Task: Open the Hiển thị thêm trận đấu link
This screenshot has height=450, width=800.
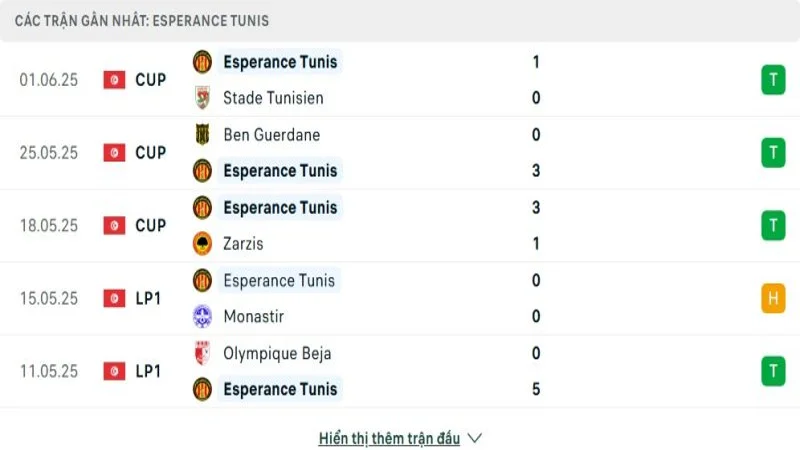Action: (x=389, y=438)
